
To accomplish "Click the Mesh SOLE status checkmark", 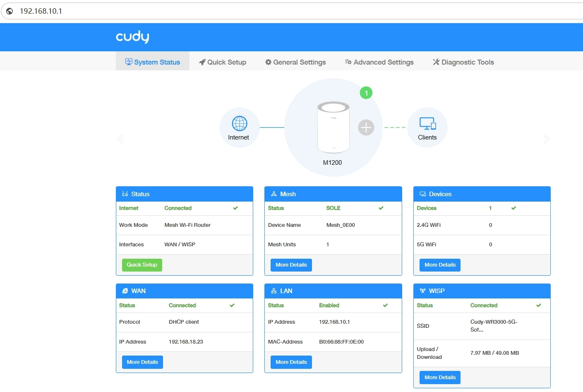I will point(381,208).
